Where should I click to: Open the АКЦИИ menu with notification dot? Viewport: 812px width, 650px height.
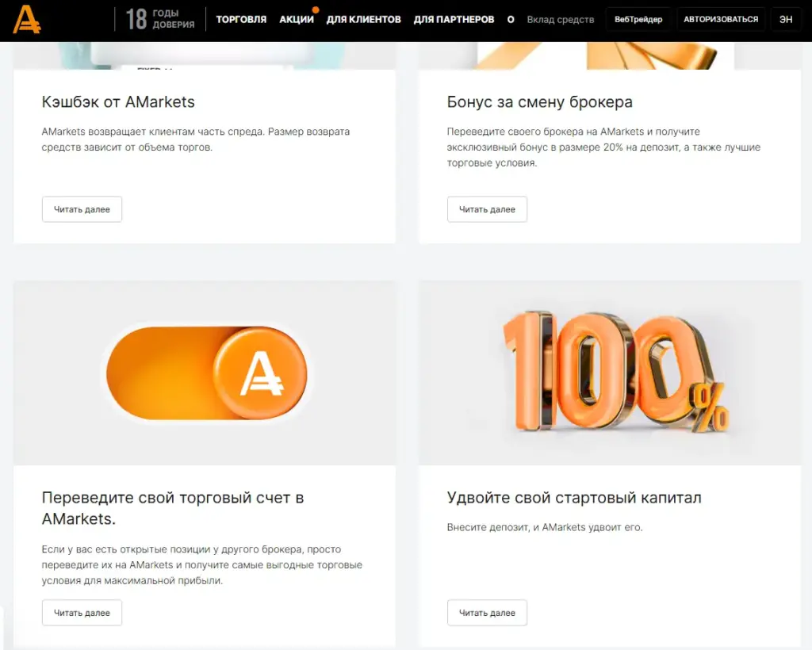coord(295,19)
